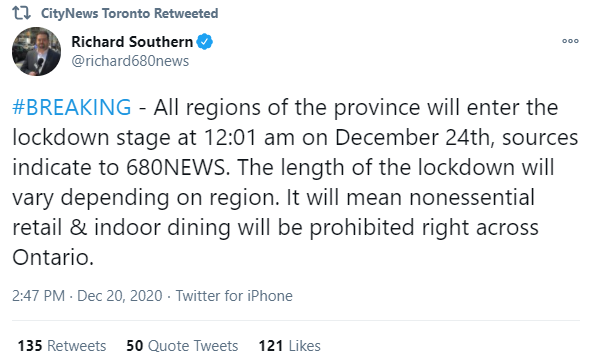
Task: Open the Twitter for iPhone source link
Action: (234, 296)
